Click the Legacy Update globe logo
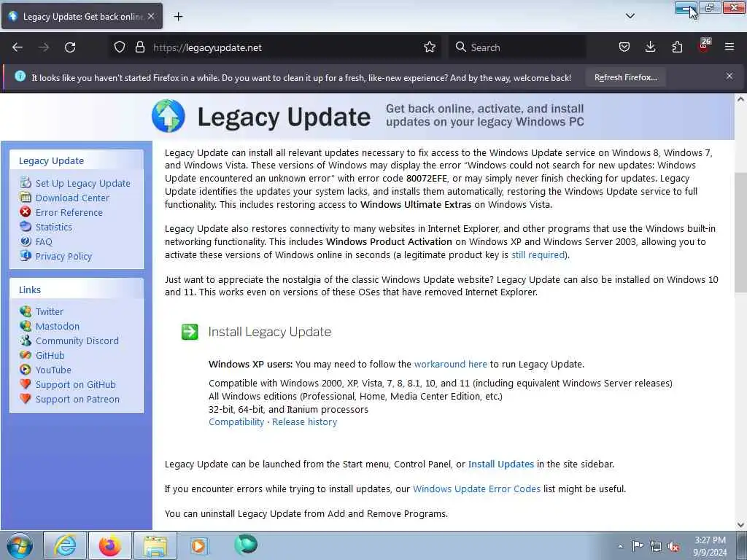The width and height of the screenshot is (747, 560). 169,116
